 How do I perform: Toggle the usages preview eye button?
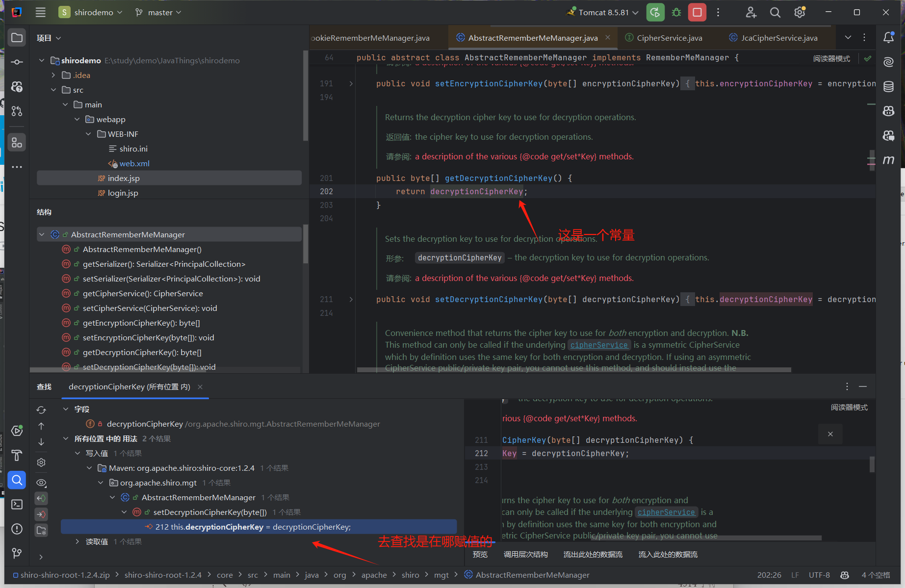point(41,483)
